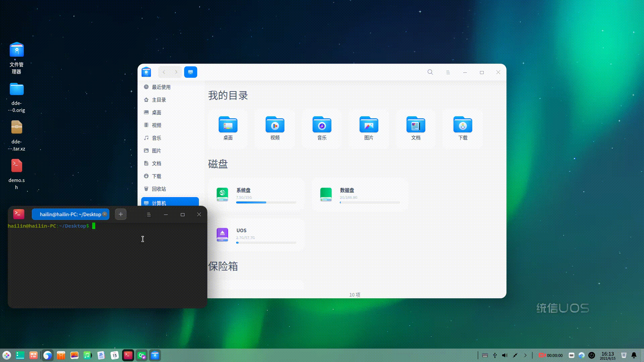
Task: Expand the tray plugins arrow
Action: pos(525,355)
